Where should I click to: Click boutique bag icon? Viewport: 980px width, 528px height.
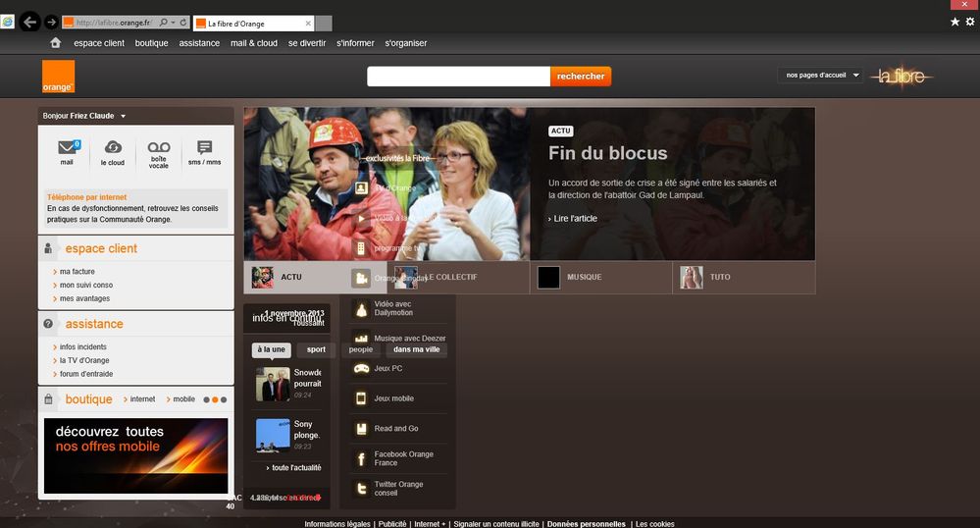(x=48, y=398)
